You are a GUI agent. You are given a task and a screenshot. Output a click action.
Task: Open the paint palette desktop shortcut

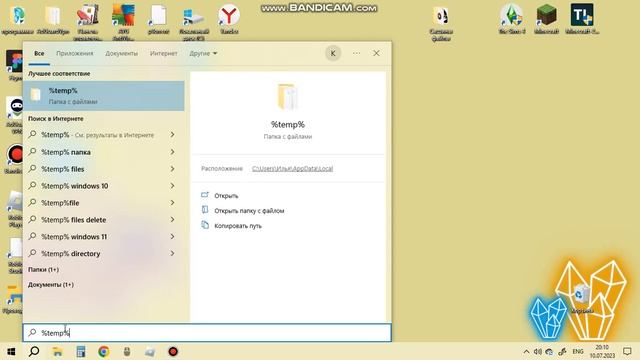pyautogui.click(x=88, y=22)
